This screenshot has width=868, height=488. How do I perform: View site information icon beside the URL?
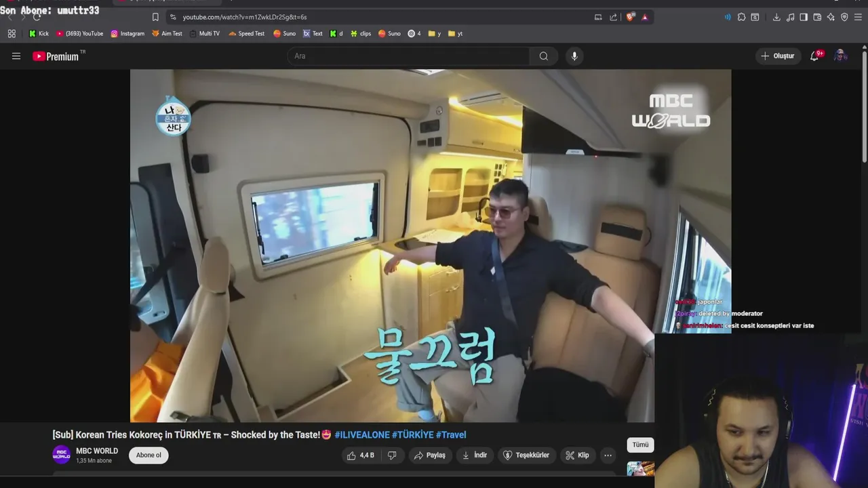point(173,17)
